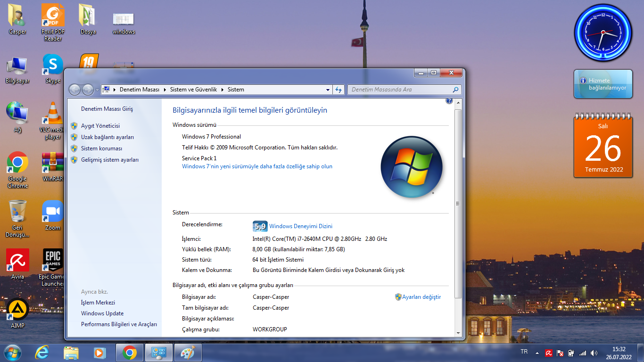
Task: Click the Hizmete bağlanılamıyor gadget
Action: point(603,84)
